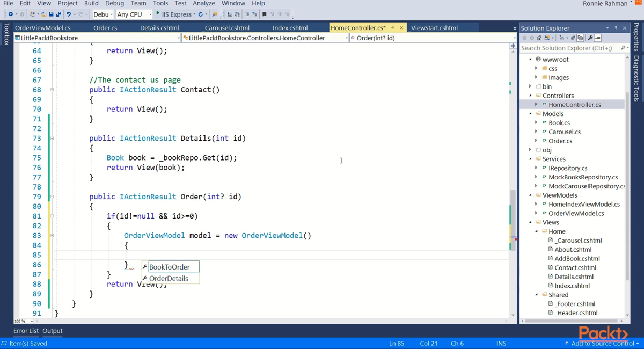Collapse the wwwroot tree node
This screenshot has height=349, width=644.
[x=531, y=59]
